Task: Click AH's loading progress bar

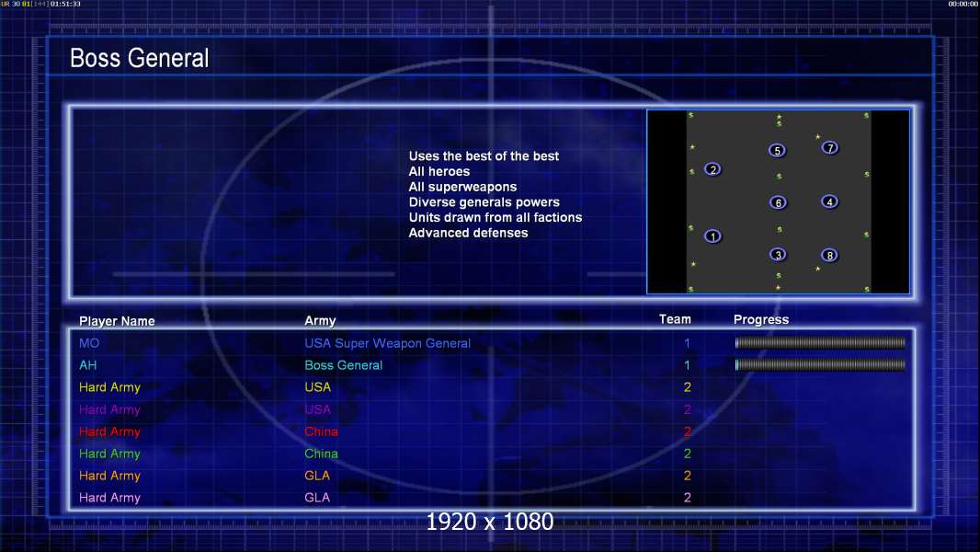Action: tap(820, 365)
